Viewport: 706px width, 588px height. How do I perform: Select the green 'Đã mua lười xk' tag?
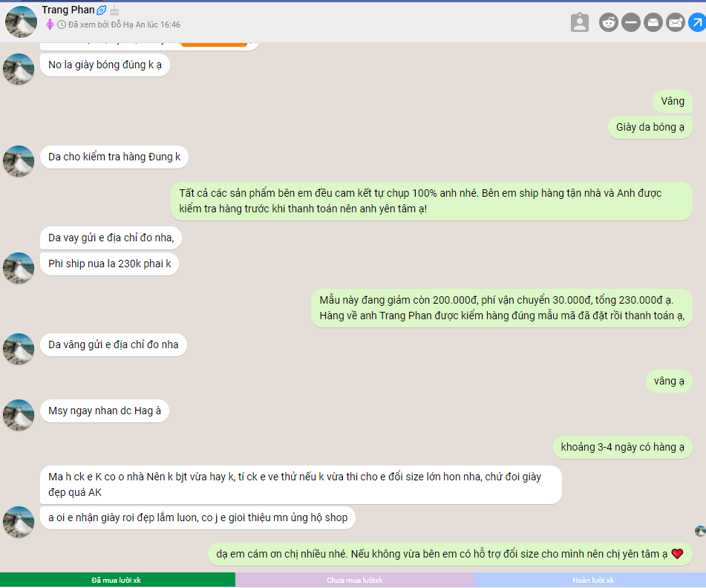pos(117,580)
